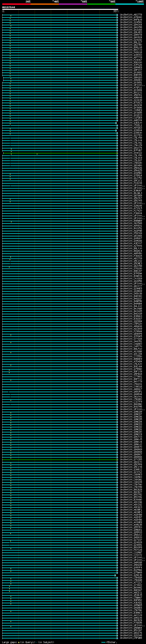Open hit UniRef100_Q8T869
The height and width of the screenshot is (644, 146).
(x=131, y=196)
